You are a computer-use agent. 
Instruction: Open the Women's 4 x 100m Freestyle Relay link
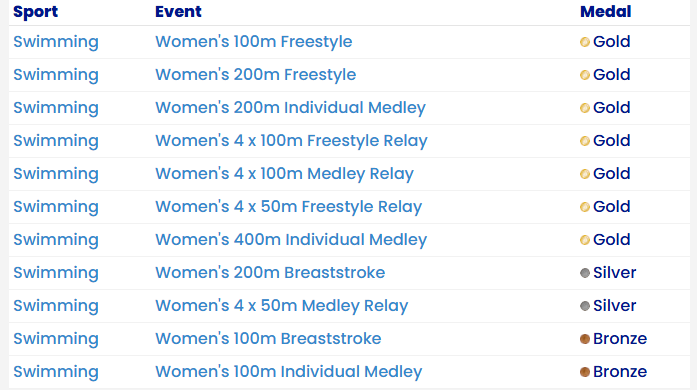click(x=291, y=141)
